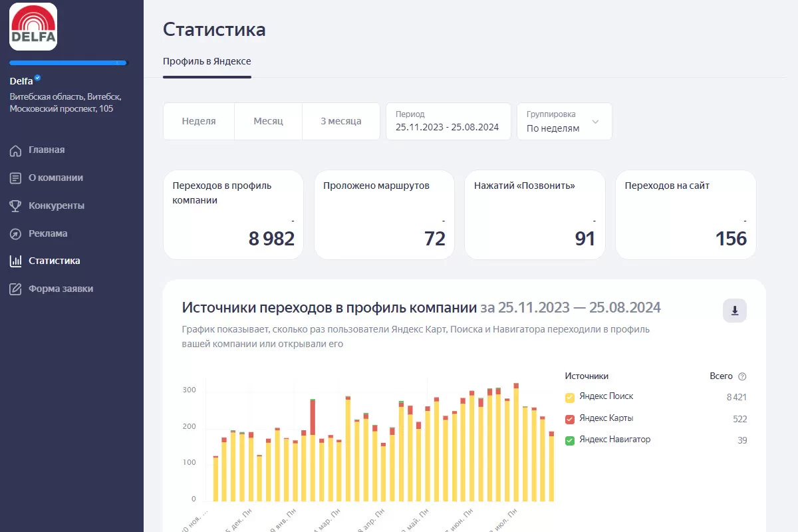Click the Статистика page heading

point(214,30)
